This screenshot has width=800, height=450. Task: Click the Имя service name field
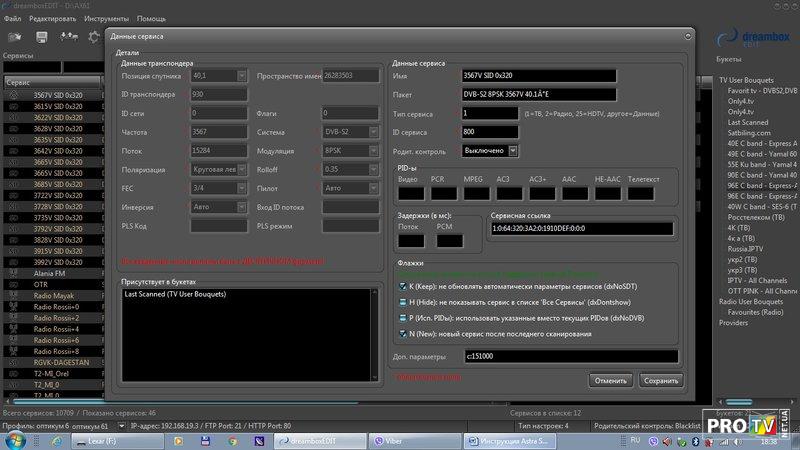coord(539,76)
